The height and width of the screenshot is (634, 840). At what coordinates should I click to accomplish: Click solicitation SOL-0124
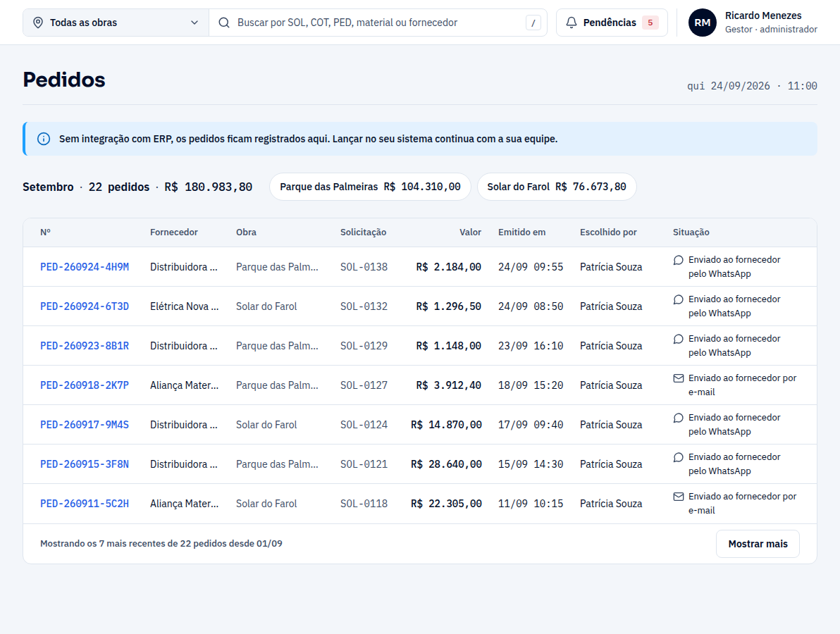(364, 425)
